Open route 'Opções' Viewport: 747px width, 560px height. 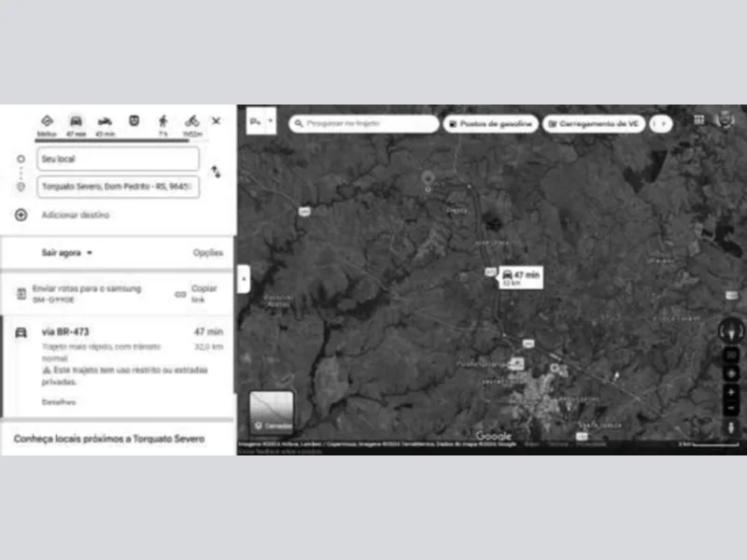pyautogui.click(x=208, y=253)
